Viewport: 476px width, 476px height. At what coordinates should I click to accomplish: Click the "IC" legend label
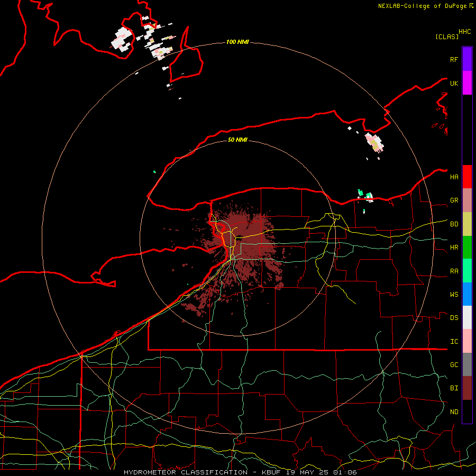click(x=454, y=342)
